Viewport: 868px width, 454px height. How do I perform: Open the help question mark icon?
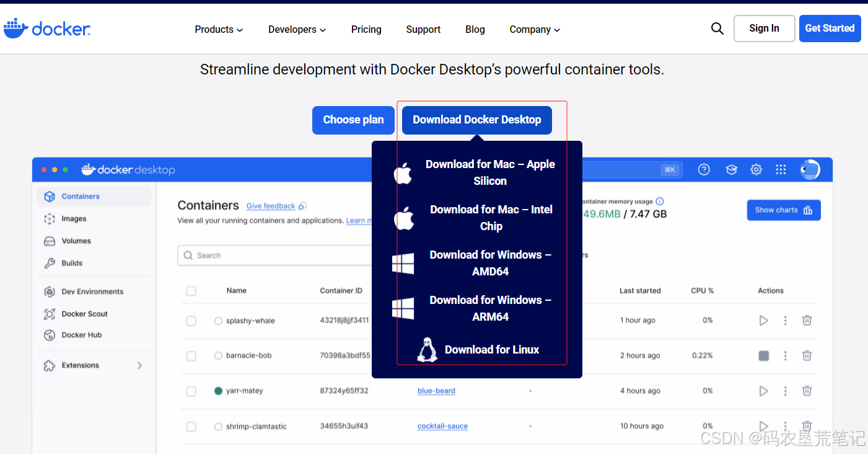click(x=704, y=169)
